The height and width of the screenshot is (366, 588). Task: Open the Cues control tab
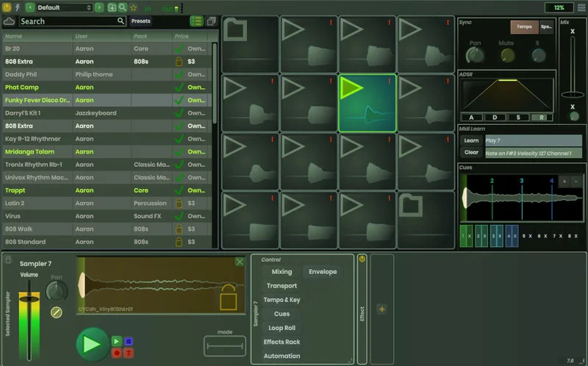point(282,314)
